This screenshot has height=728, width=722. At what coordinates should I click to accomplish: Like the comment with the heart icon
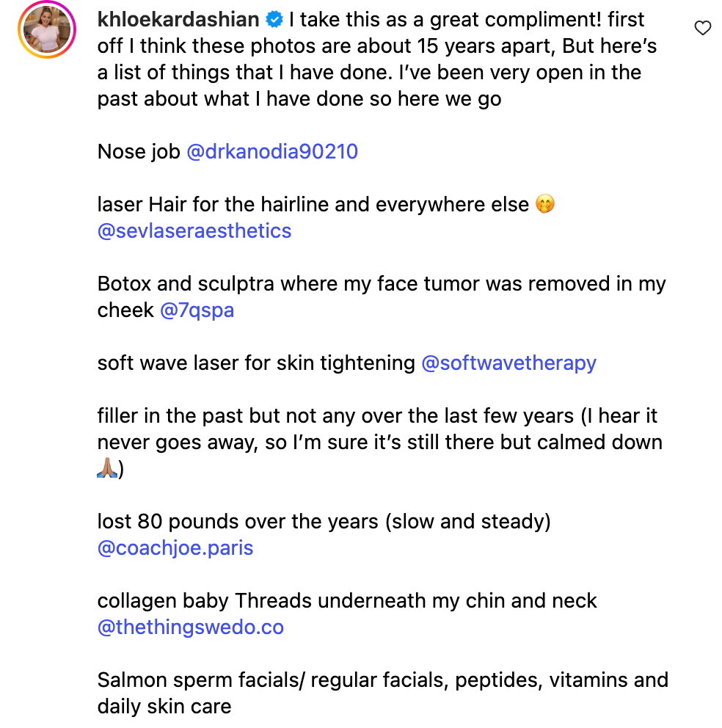point(702,28)
